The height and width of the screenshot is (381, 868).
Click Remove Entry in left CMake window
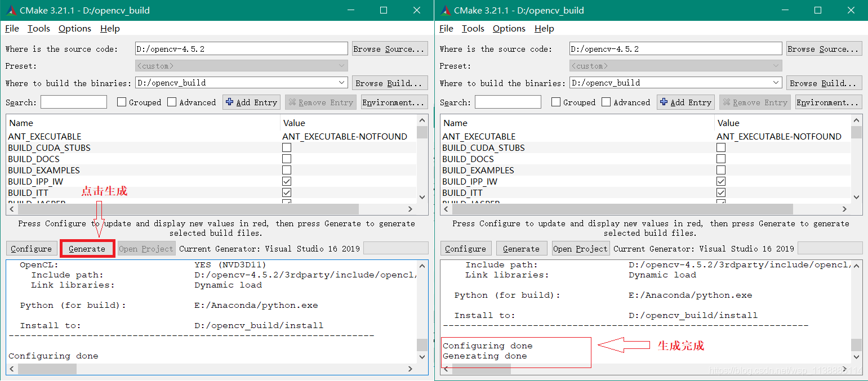321,102
